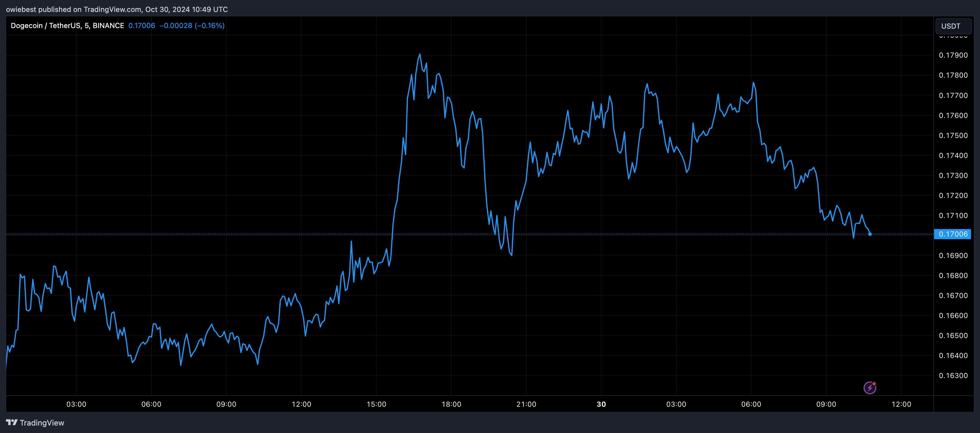Select the price change text −0.00028 (−0.16%)
Image resolution: width=980 pixels, height=433 pixels.
click(192, 25)
